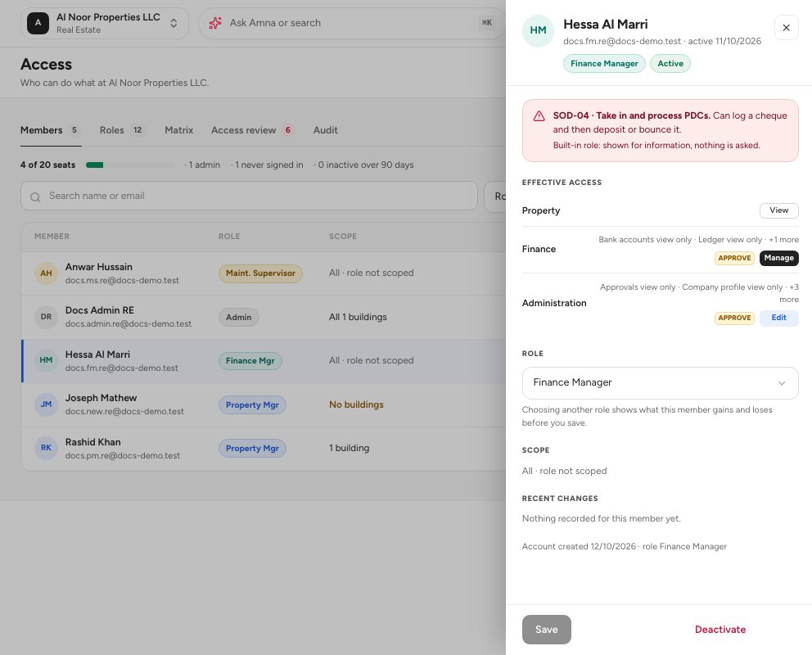This screenshot has height=655, width=812.
Task: Focus the Search name or email field
Action: [249, 196]
